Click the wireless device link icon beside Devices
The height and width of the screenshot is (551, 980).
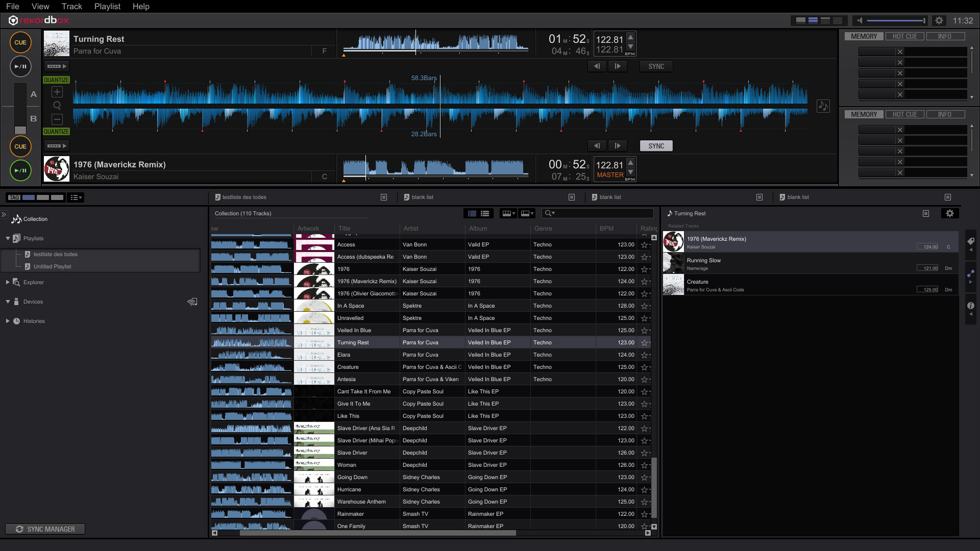coord(192,302)
